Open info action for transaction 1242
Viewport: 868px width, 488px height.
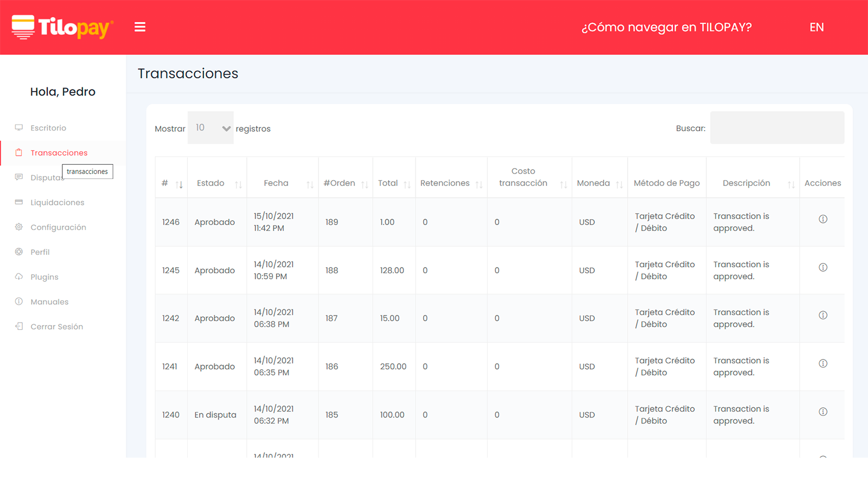click(x=823, y=315)
